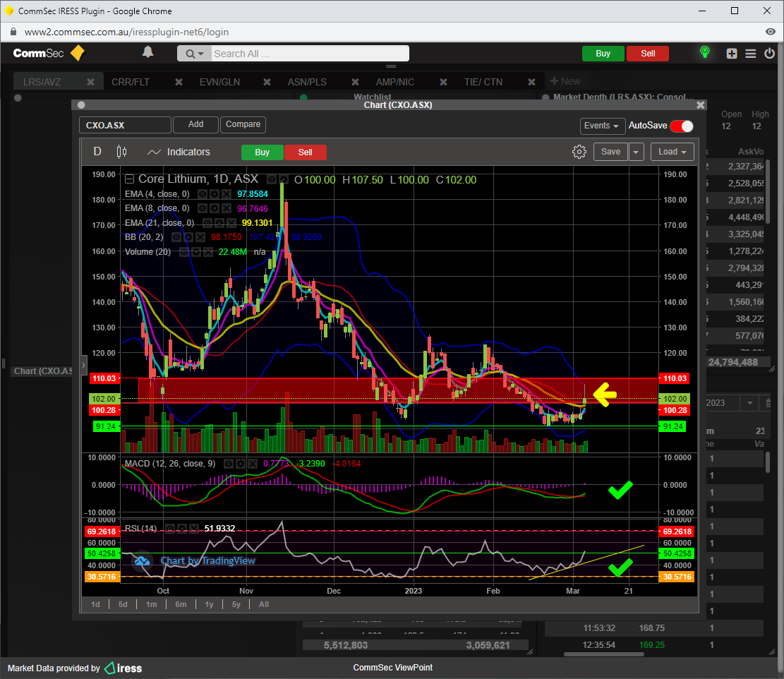Open the candlestick chart style icon
Viewport: 784px width, 679px height.
(121, 152)
